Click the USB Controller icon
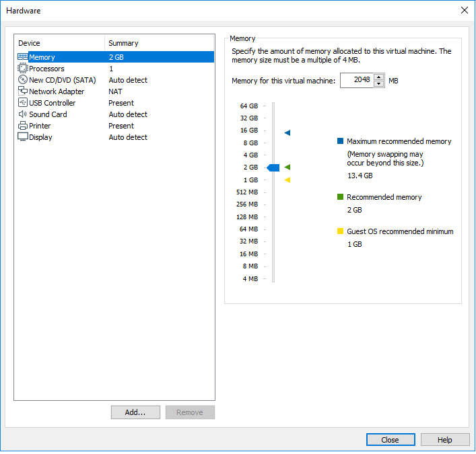 tap(23, 103)
